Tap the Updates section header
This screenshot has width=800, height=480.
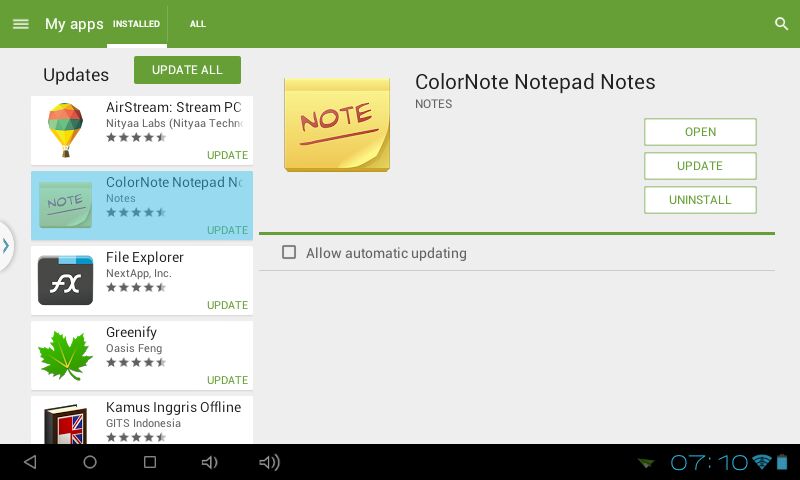(76, 75)
